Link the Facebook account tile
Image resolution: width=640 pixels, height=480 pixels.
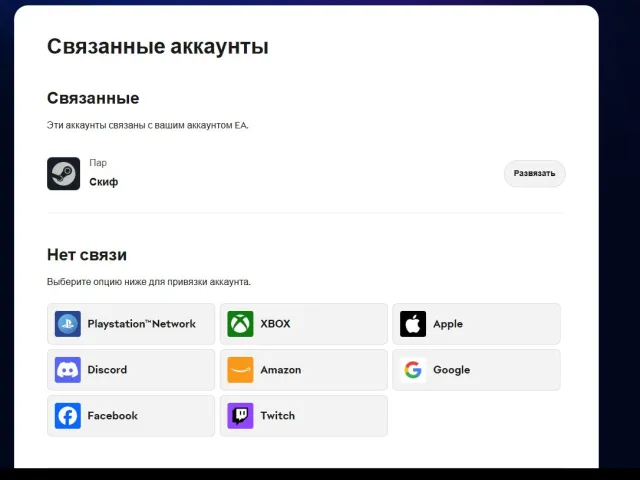pyautogui.click(x=131, y=416)
